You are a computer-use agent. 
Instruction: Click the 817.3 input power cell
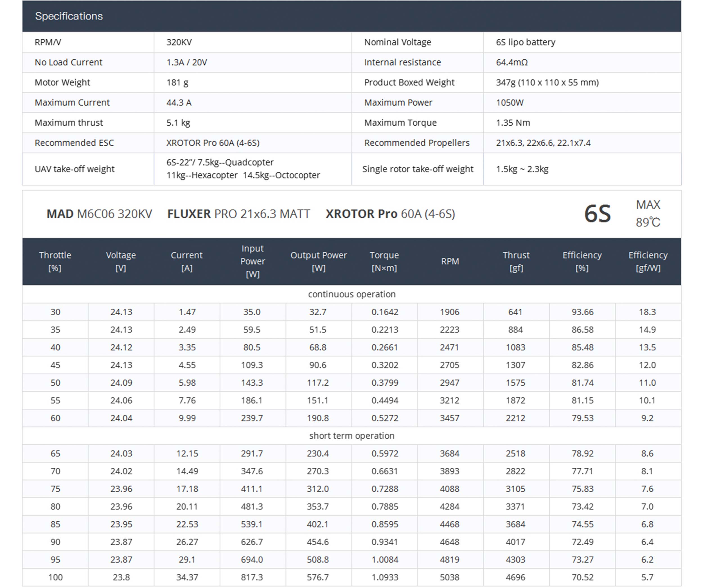(x=252, y=577)
